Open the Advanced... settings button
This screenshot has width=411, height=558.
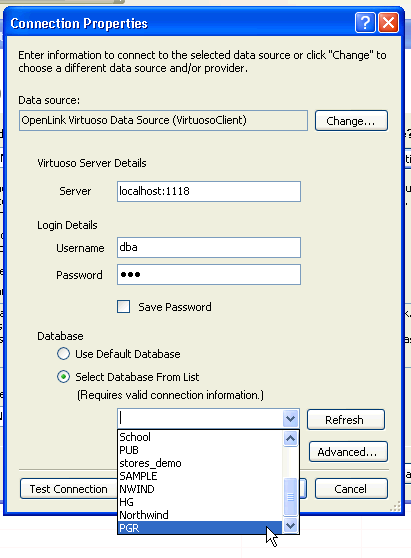(x=348, y=452)
